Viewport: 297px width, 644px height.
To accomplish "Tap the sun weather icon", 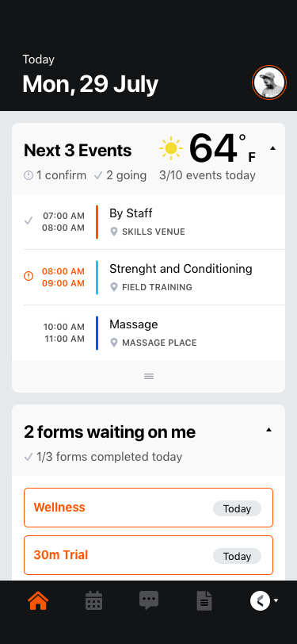I will coord(170,148).
